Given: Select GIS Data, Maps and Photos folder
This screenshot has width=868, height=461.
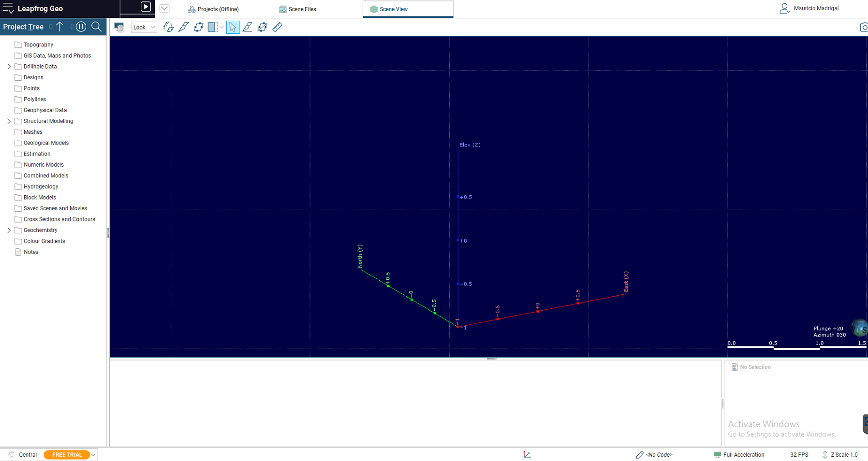Looking at the screenshot, I should (57, 56).
